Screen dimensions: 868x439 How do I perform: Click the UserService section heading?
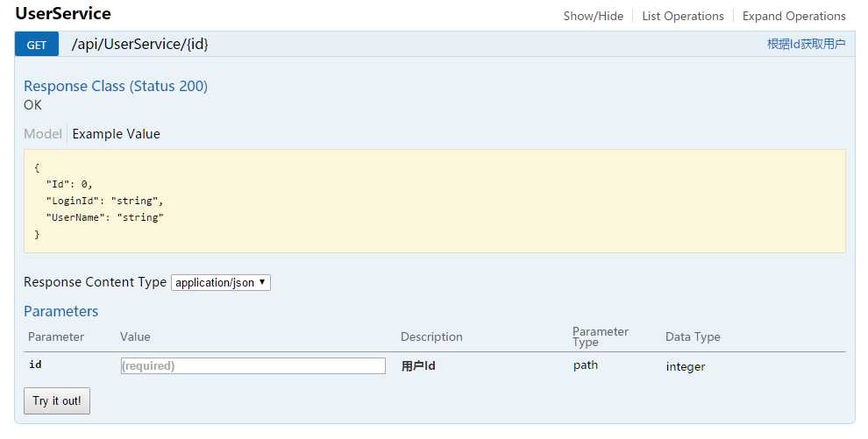click(63, 13)
